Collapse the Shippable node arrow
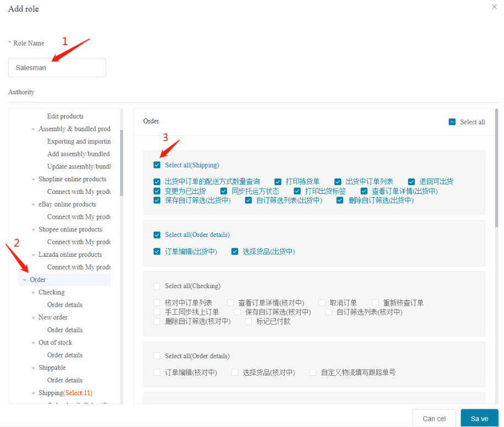 [33, 368]
